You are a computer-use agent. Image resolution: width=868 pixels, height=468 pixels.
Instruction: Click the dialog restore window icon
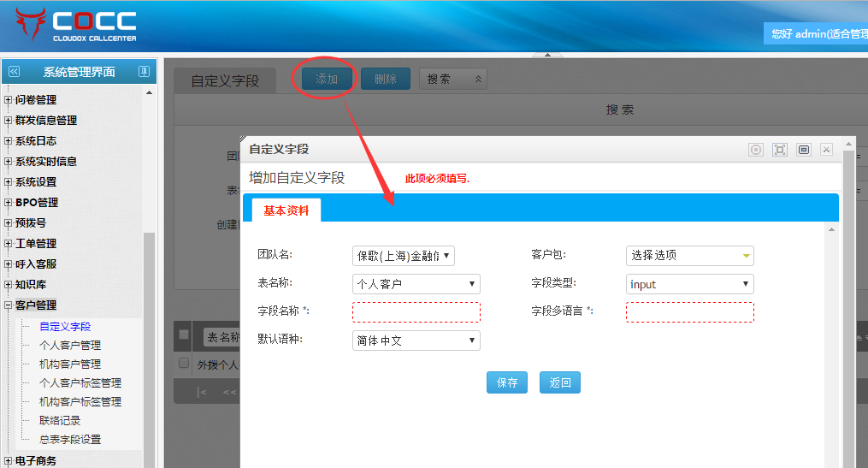coord(803,150)
